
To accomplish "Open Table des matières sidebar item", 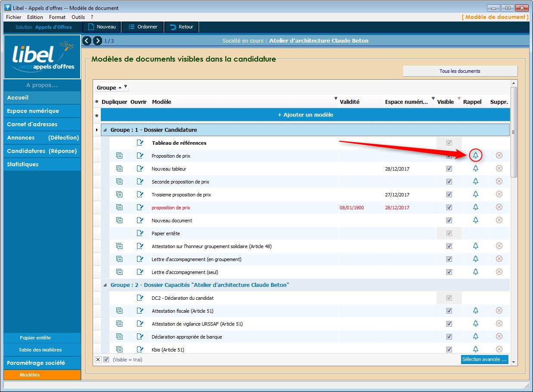I will 42,350.
